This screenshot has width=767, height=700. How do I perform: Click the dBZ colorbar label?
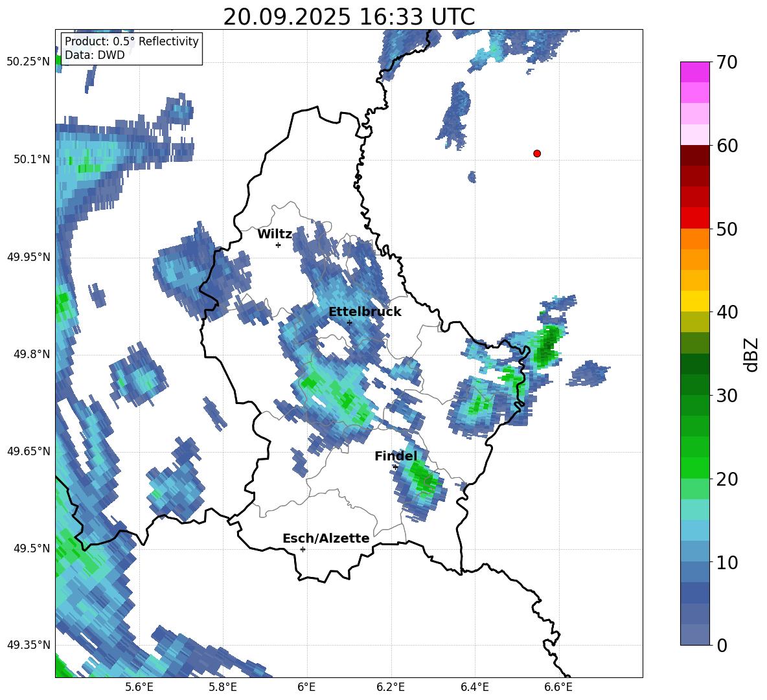coord(751,354)
